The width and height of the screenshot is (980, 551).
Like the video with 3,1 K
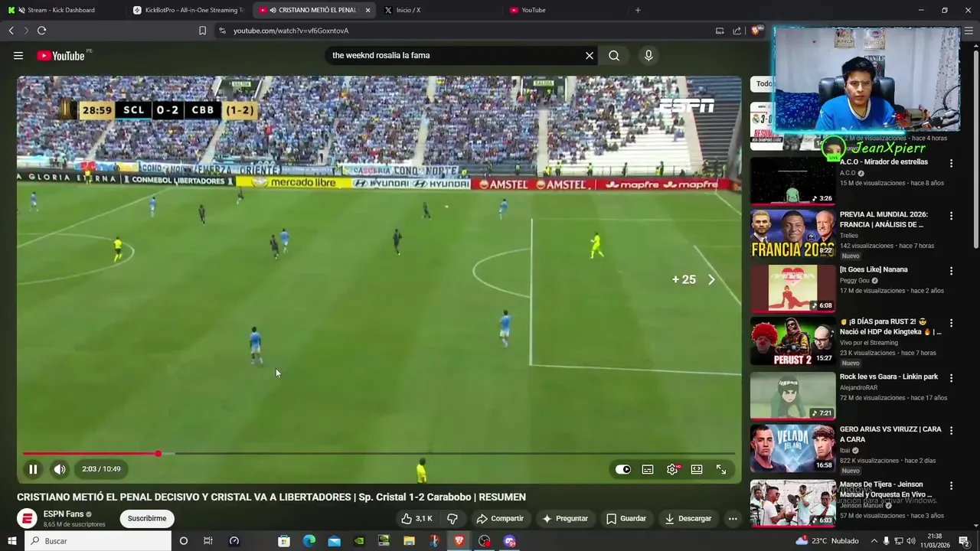click(x=417, y=518)
